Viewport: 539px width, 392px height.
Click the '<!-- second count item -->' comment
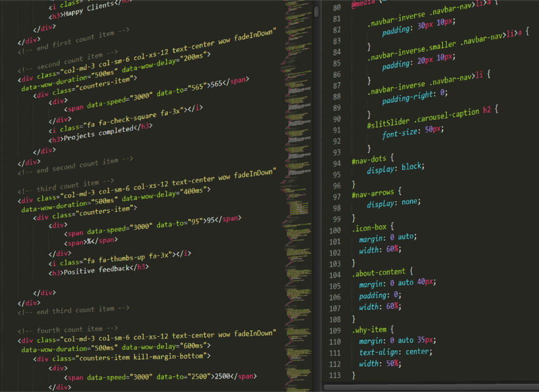(68, 61)
